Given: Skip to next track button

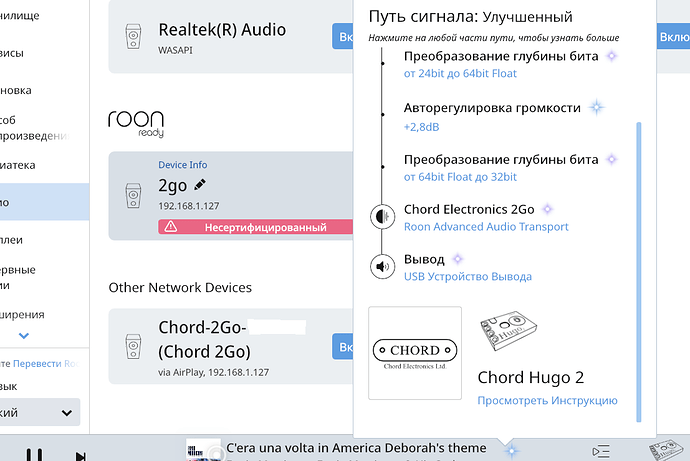Looking at the screenshot, I should click(81, 456).
